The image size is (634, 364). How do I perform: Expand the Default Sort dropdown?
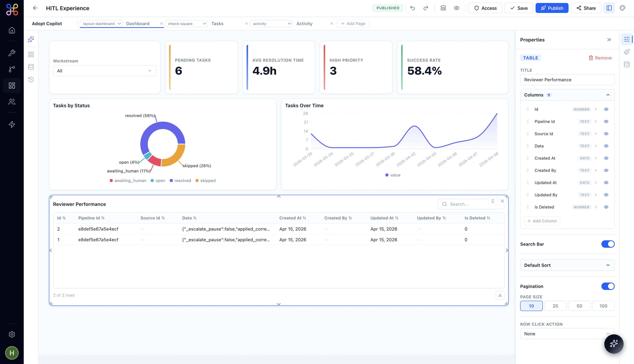567,265
